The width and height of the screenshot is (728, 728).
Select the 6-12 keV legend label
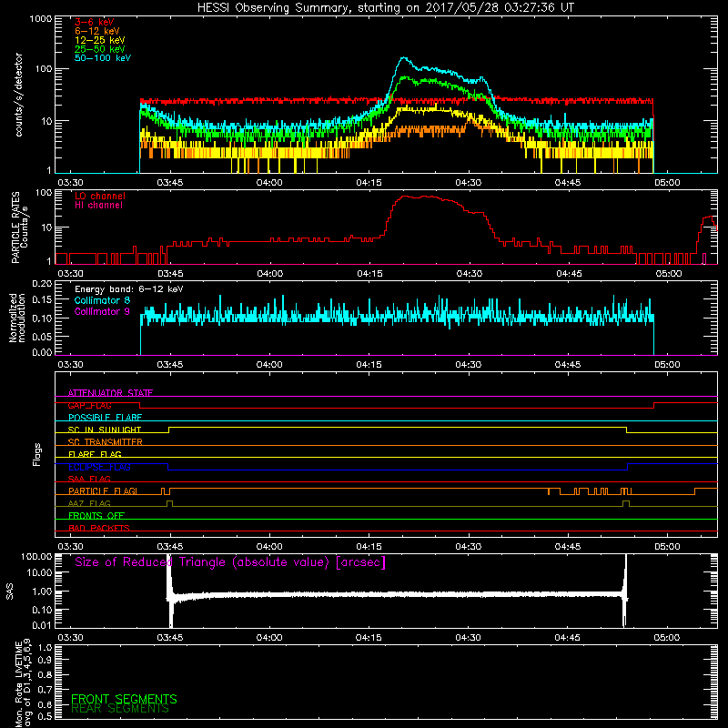point(97,31)
